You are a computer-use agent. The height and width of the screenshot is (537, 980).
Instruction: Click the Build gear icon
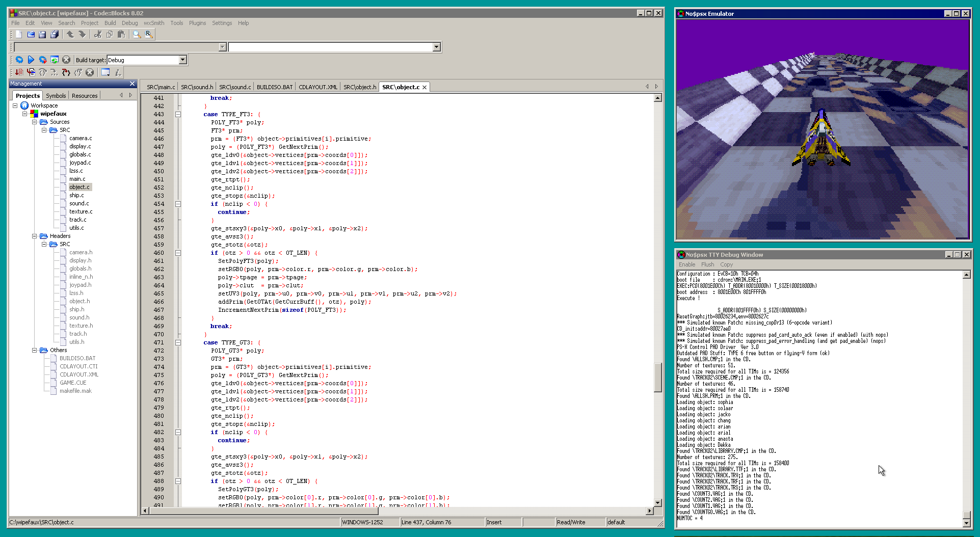(x=19, y=60)
